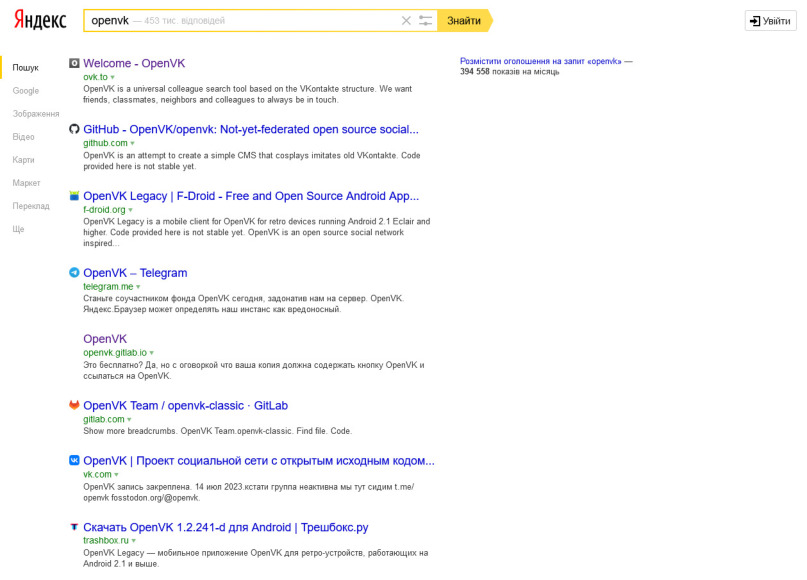This screenshot has height=580, width=807.
Task: Click the Розмістити оголошення ad link
Action: (x=541, y=61)
